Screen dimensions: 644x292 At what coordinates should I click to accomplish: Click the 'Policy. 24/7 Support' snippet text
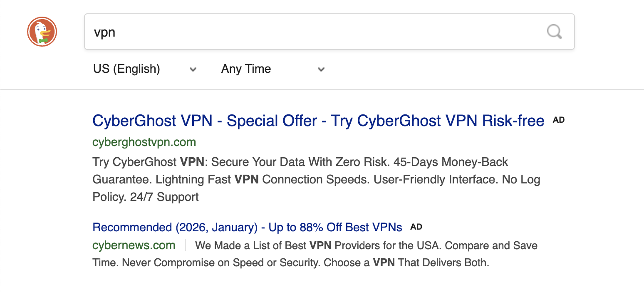coord(146,197)
